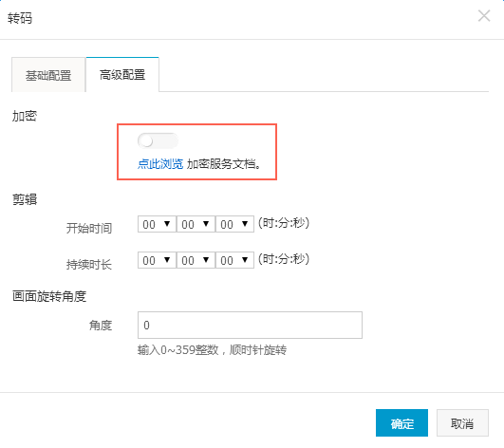The image size is (504, 448).
Task: Click the 输入0~359整数 hint text
Action: (x=178, y=350)
